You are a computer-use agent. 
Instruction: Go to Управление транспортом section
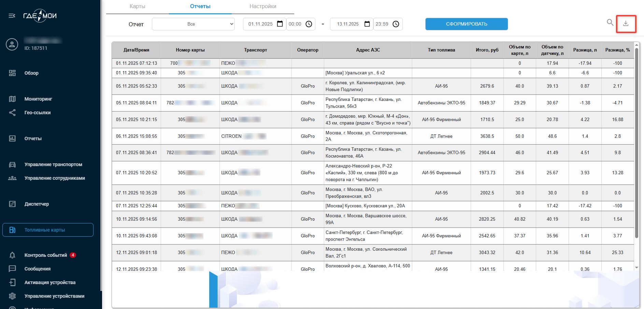click(53, 164)
